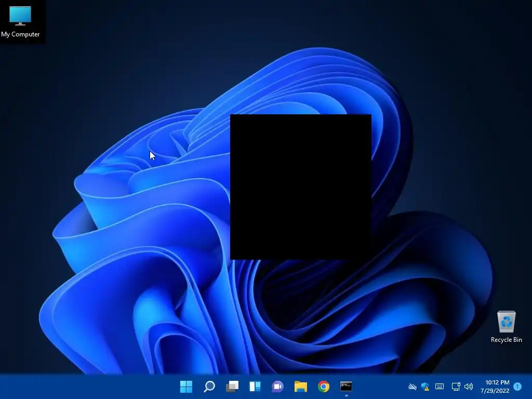Open the volume speaker tray icon
532x399 pixels.
click(469, 387)
